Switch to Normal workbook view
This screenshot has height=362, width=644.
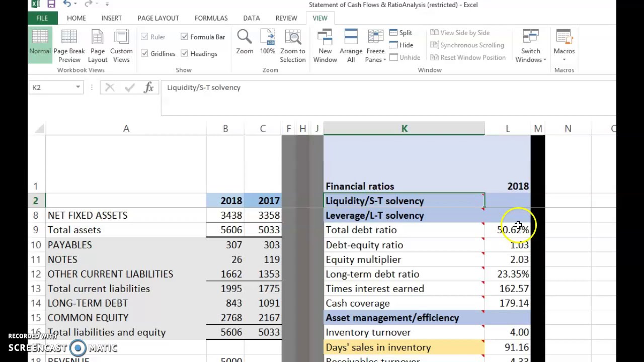pos(40,45)
